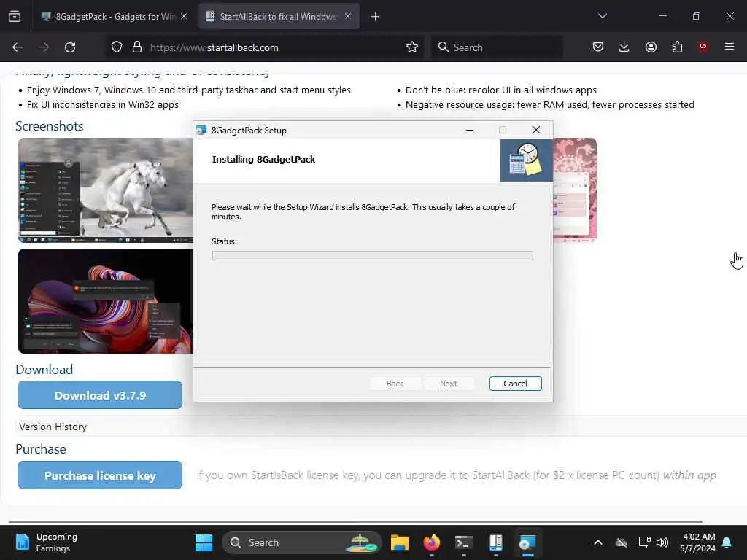
Task: Open Firefox from the taskbar
Action: tap(432, 542)
